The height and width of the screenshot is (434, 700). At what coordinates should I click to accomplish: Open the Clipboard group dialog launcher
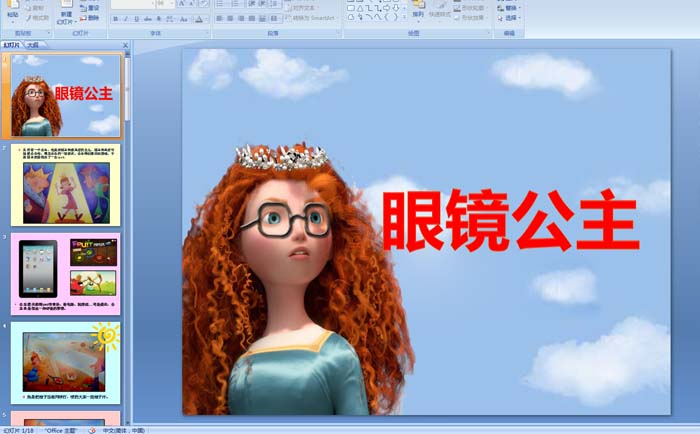tap(49, 33)
